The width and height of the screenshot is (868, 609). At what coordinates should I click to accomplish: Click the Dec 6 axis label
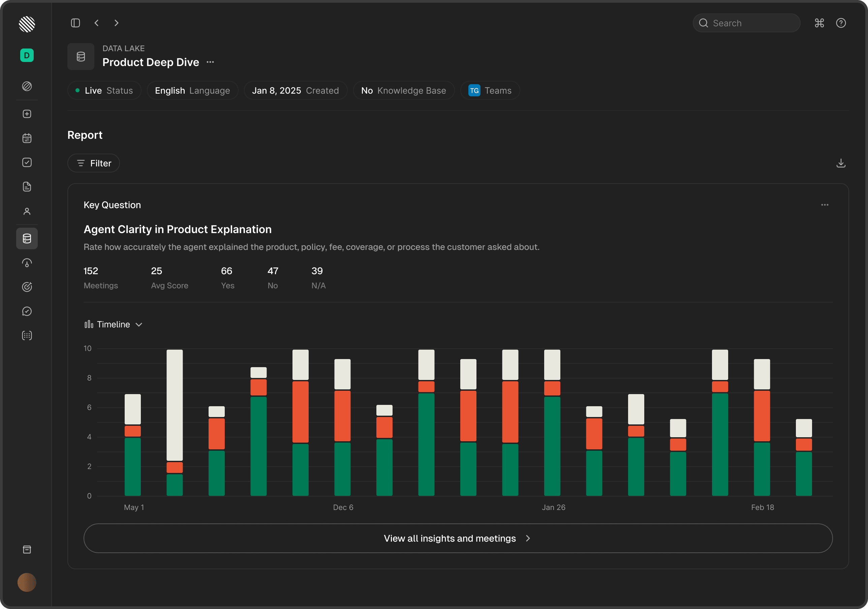343,507
